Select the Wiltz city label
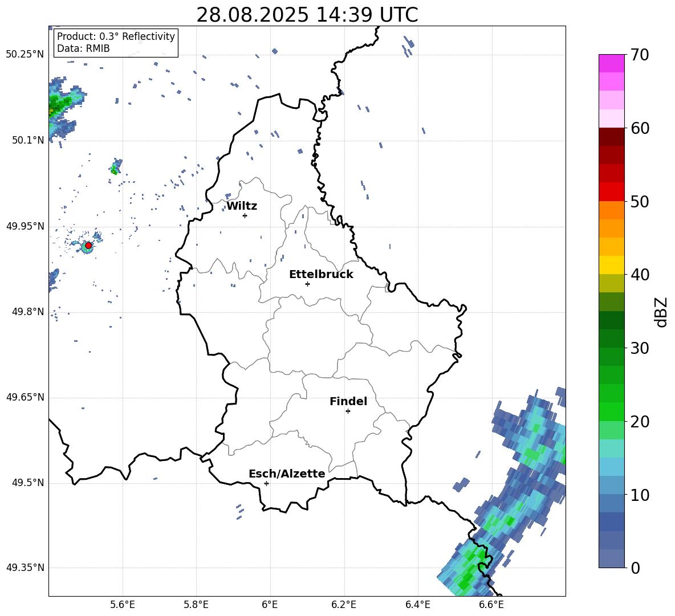This screenshot has width=675, height=616. (x=242, y=206)
